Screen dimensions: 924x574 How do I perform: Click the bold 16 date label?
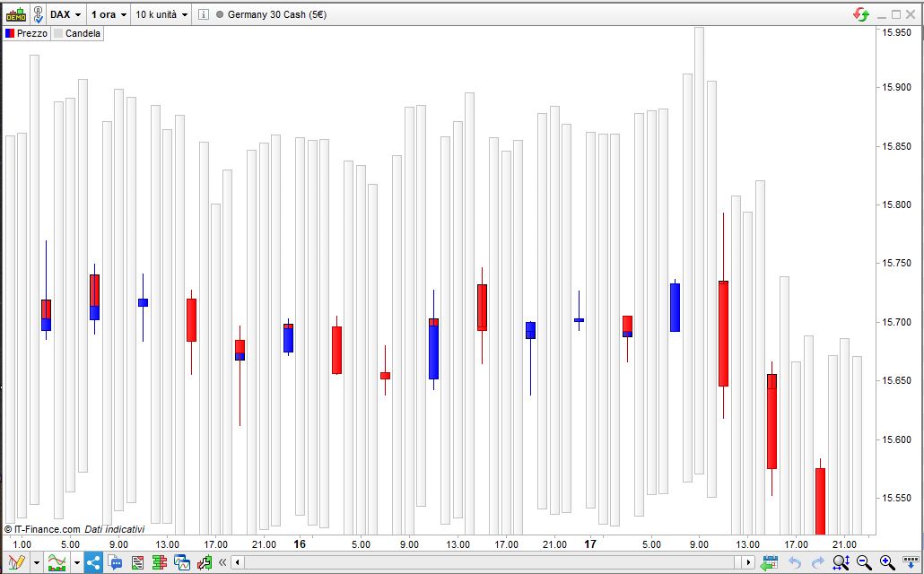300,544
